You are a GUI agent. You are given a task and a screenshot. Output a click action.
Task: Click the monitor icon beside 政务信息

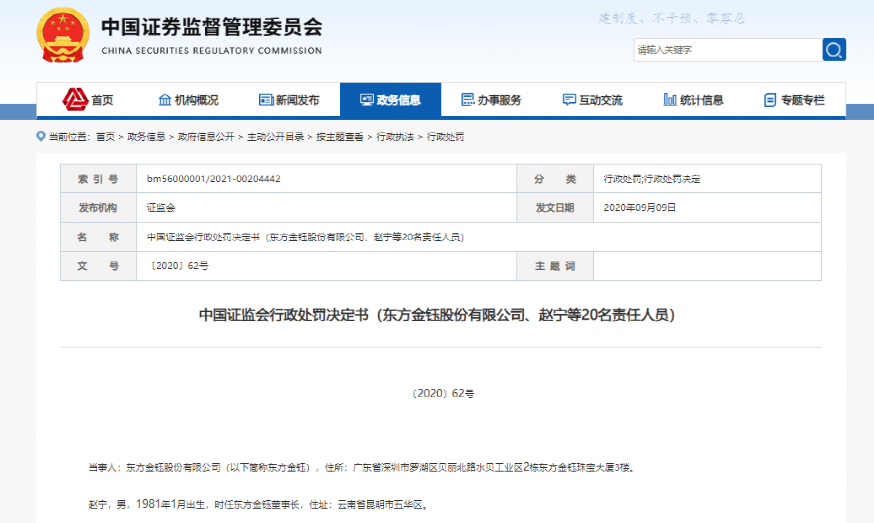pos(367,100)
